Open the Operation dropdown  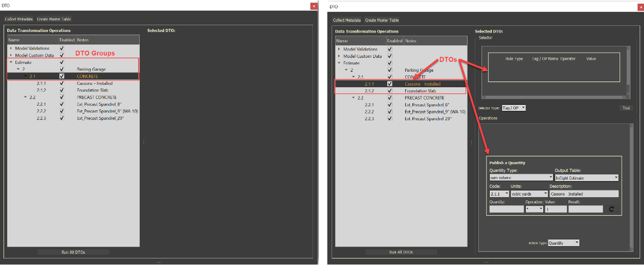click(534, 210)
